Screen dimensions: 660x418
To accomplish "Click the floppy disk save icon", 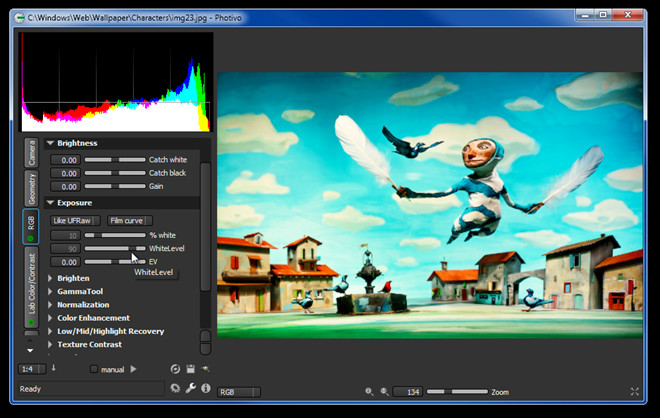I will click(x=191, y=369).
